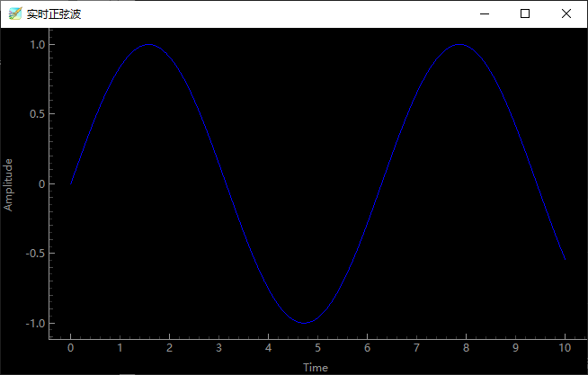Maximize the 实时正弦波 window

pos(525,13)
